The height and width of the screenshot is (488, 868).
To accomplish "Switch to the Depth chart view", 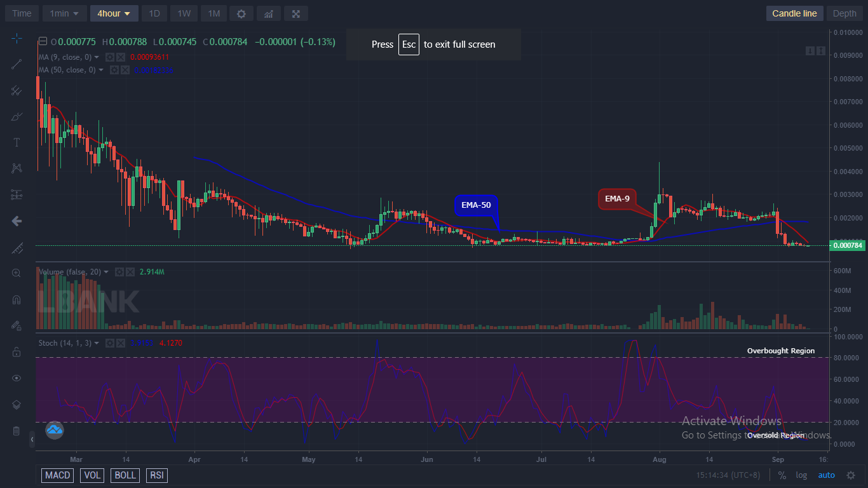I will (x=844, y=13).
